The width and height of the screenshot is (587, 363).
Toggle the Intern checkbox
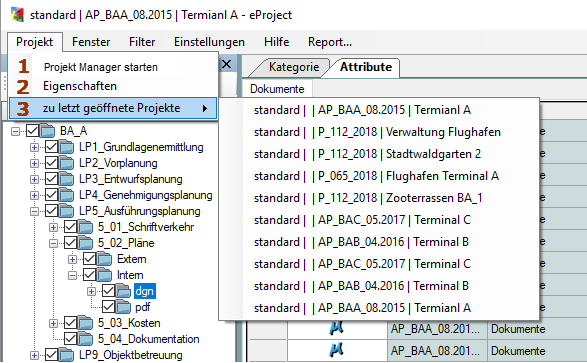coord(89,275)
